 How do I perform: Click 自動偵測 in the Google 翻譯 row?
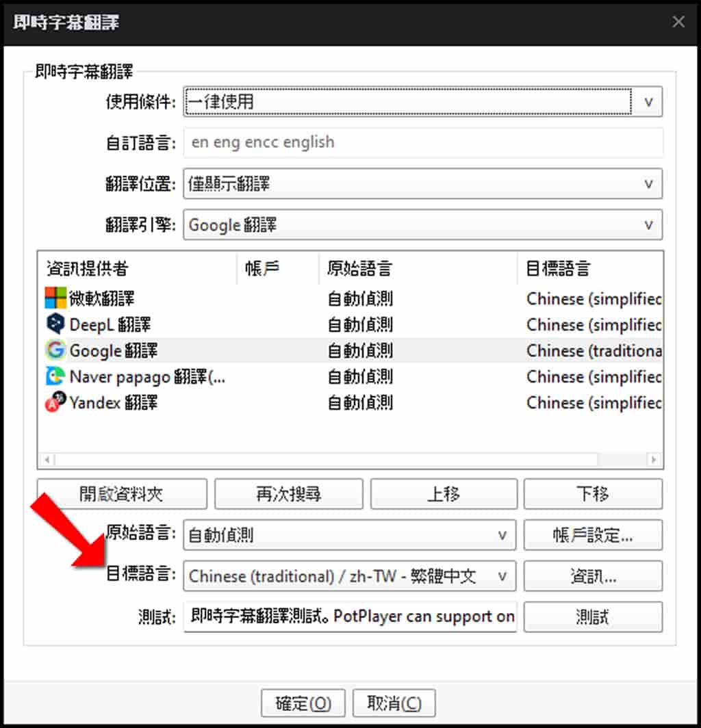coord(360,350)
